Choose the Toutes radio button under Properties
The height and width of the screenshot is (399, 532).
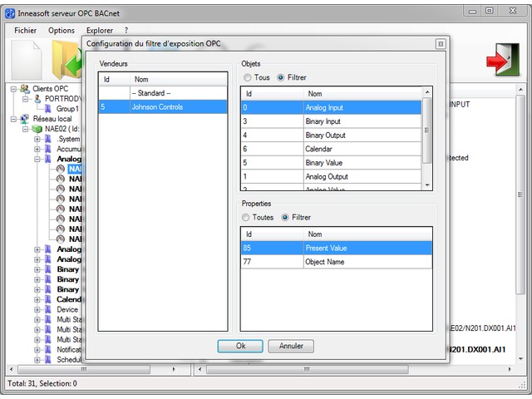[246, 217]
